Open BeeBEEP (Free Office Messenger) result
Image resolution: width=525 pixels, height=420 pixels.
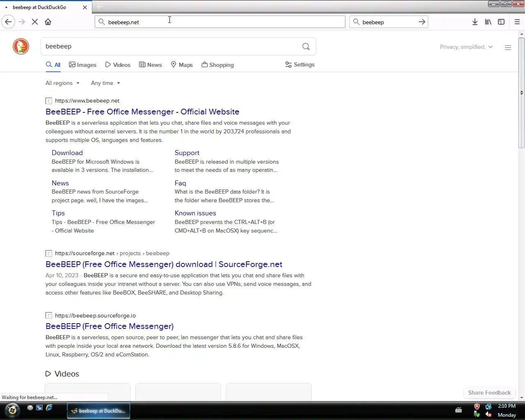[110, 326]
